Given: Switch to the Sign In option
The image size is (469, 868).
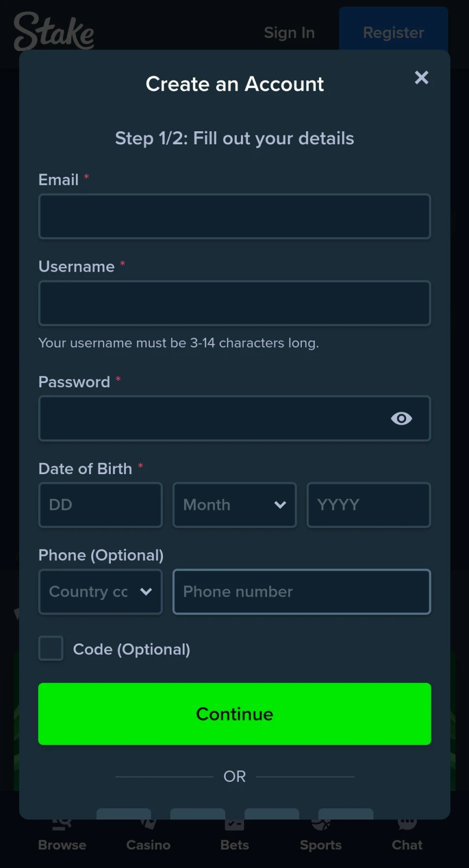Looking at the screenshot, I should point(289,33).
